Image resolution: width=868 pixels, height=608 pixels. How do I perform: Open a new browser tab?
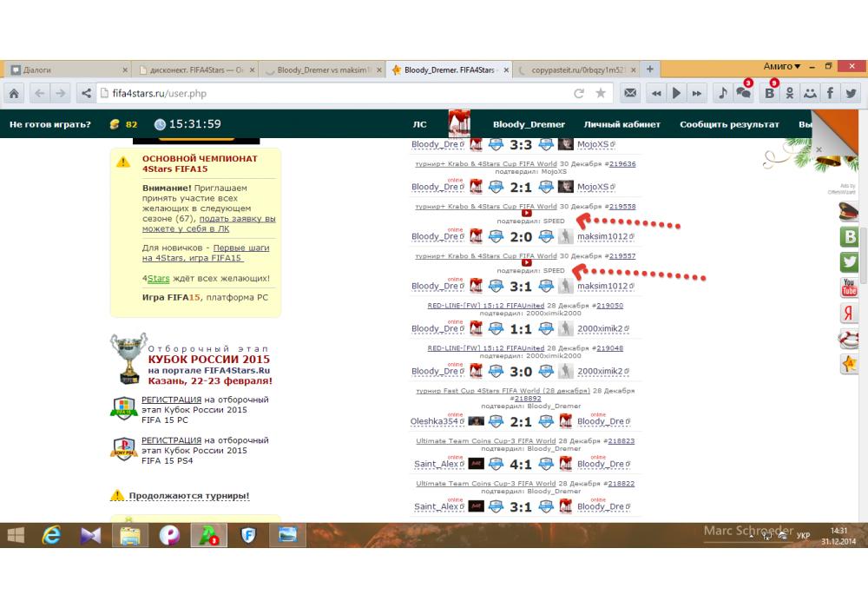(649, 69)
